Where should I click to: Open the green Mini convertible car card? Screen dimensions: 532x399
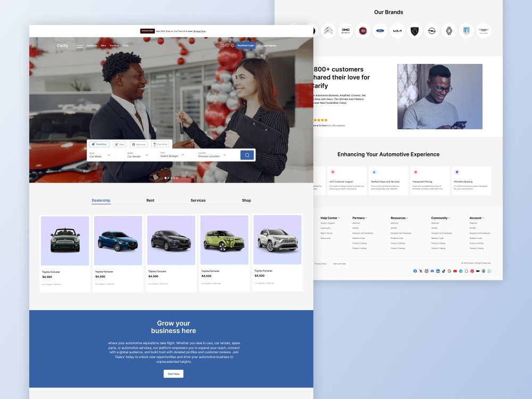tap(65, 253)
